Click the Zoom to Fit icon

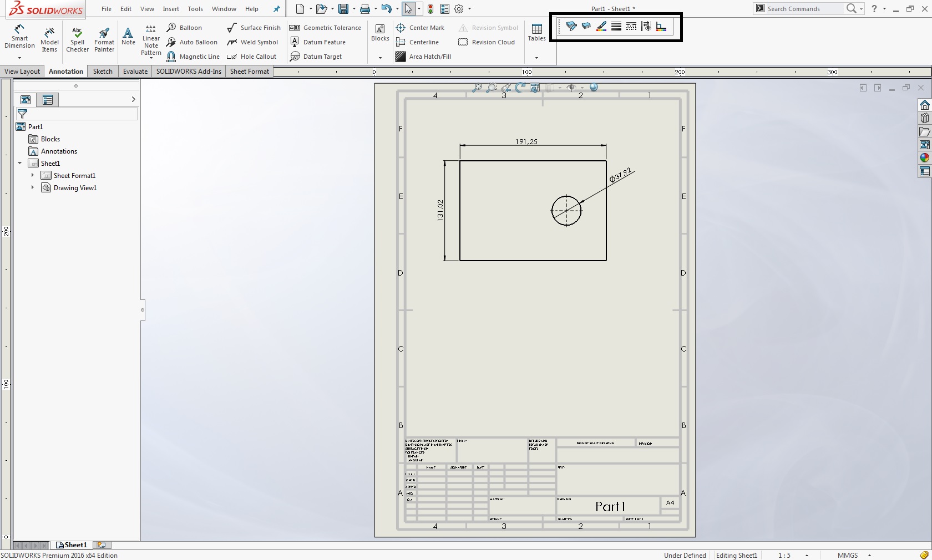tap(477, 88)
